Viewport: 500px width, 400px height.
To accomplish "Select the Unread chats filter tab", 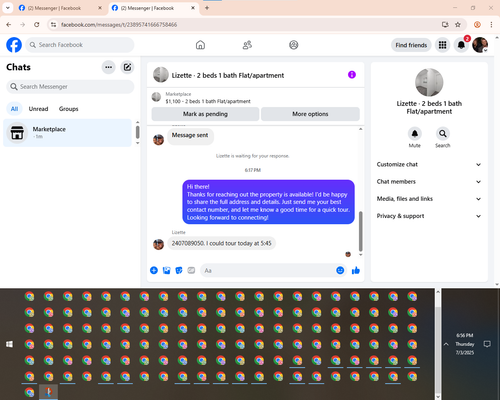I will pyautogui.click(x=38, y=109).
